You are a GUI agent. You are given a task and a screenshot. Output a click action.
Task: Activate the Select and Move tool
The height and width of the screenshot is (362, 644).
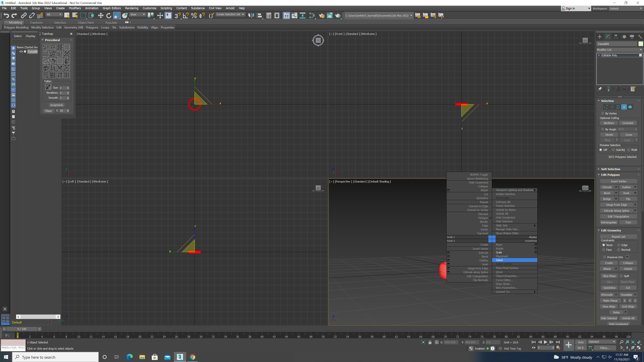pos(100,15)
